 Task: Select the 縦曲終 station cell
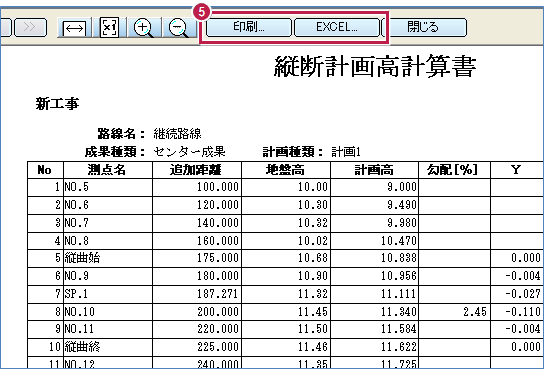108,347
